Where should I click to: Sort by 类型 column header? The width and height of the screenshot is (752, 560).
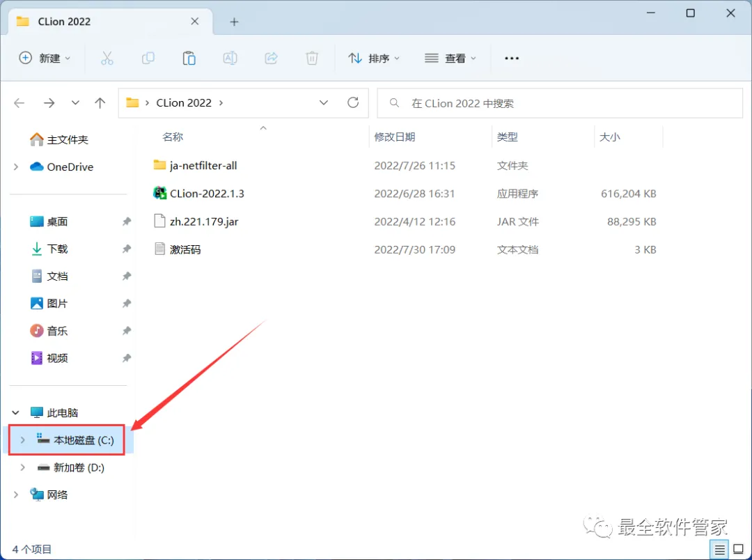click(x=507, y=137)
